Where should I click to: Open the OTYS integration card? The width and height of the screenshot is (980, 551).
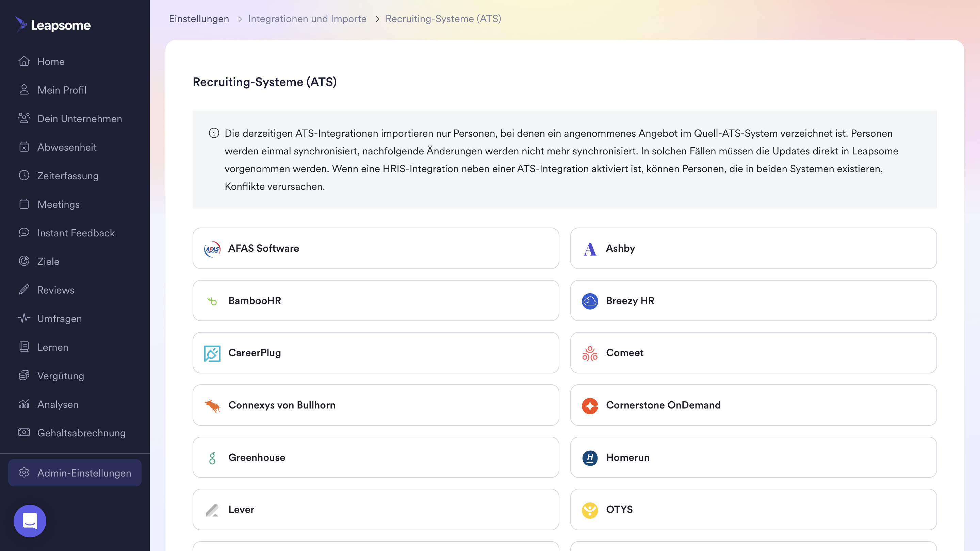pos(753,510)
